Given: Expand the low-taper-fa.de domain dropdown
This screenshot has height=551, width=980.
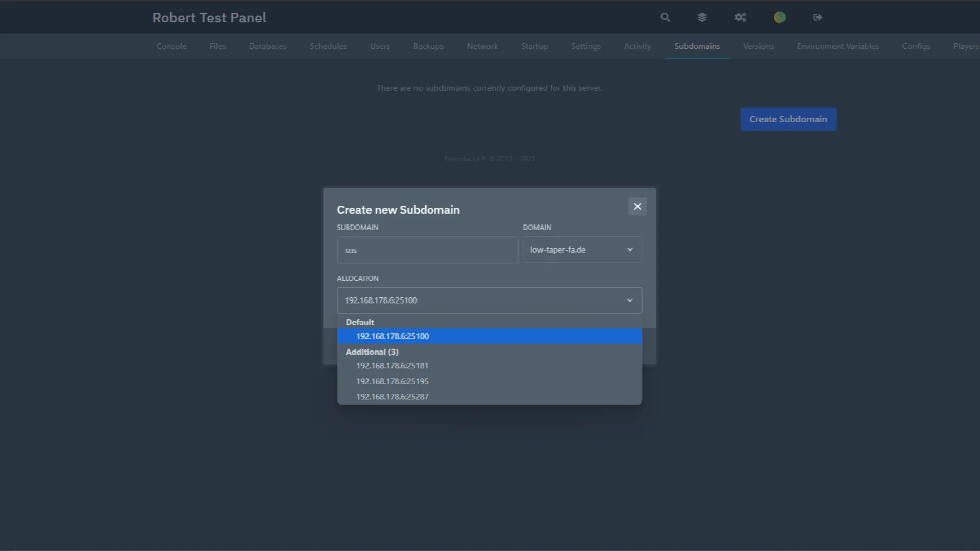Looking at the screenshot, I should (582, 249).
